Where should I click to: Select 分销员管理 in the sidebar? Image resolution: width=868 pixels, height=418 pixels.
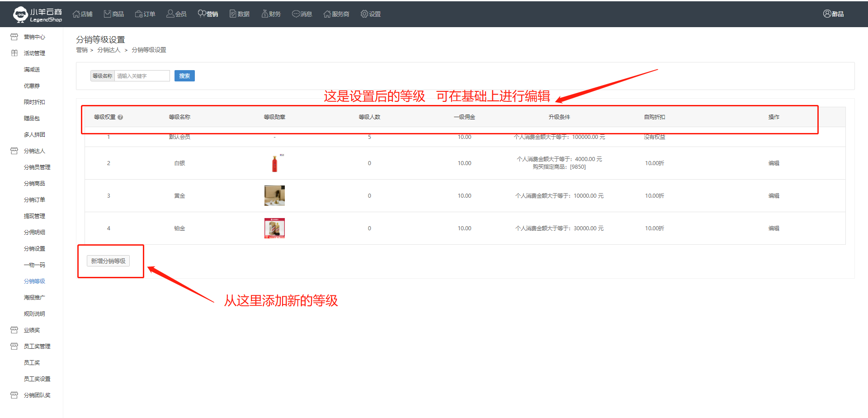coord(37,167)
